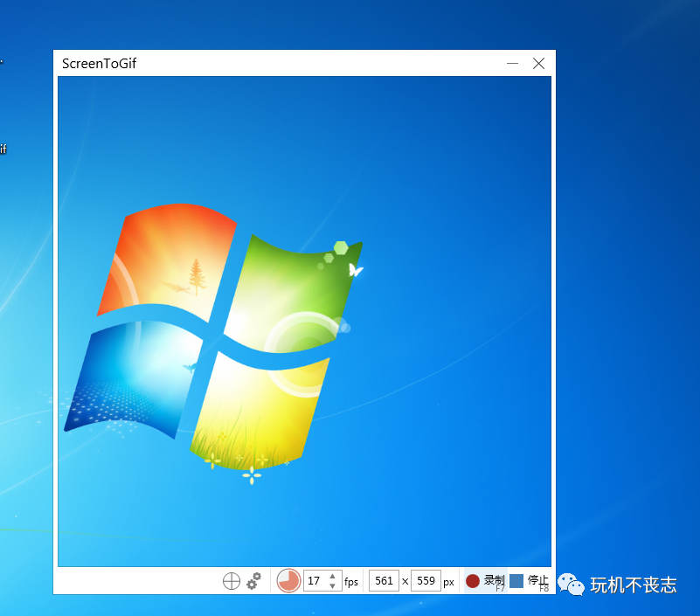Start recording with the 录制 button
The height and width of the screenshot is (616, 700).
494,580
